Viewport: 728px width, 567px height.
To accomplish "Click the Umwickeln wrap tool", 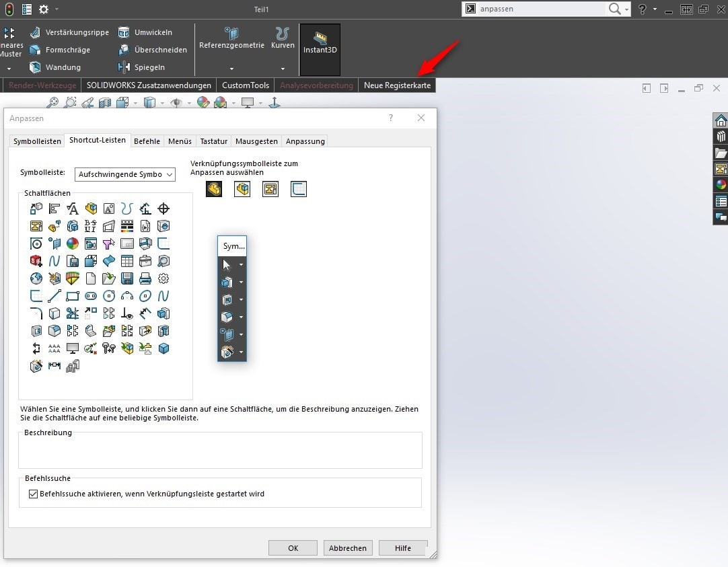I will [x=145, y=32].
